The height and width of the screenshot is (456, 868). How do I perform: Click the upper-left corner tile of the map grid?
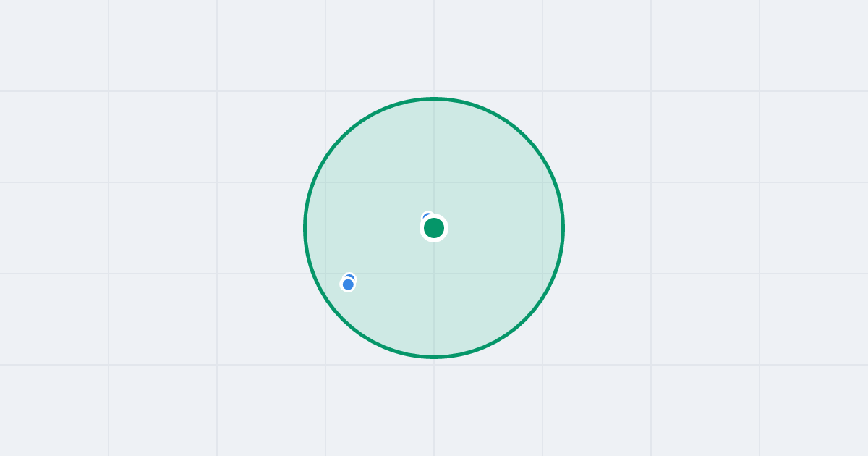54,46
